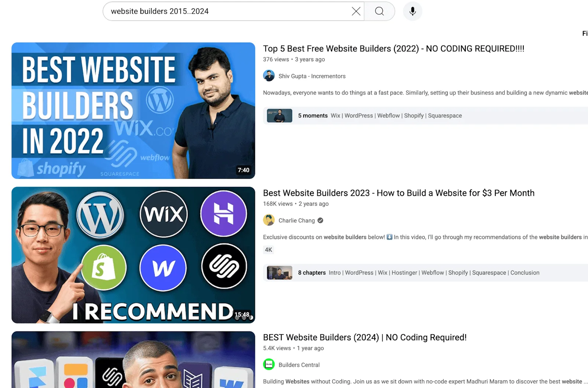Click in the search text field

[228, 11]
